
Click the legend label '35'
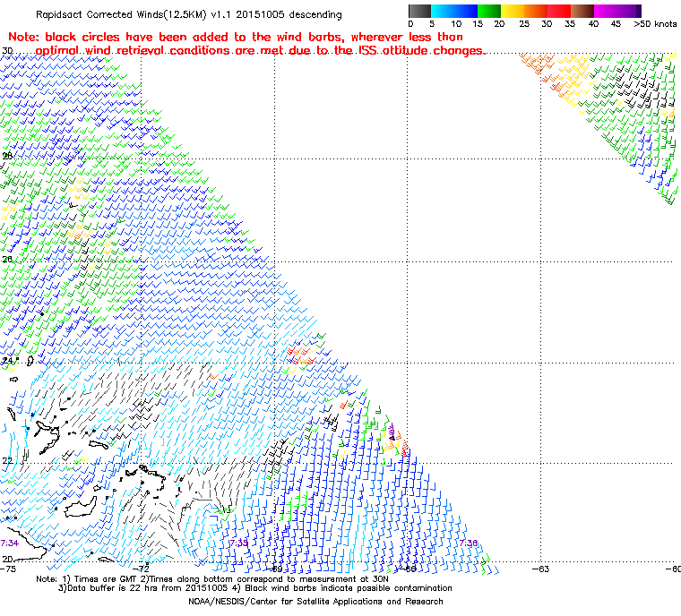(570, 24)
